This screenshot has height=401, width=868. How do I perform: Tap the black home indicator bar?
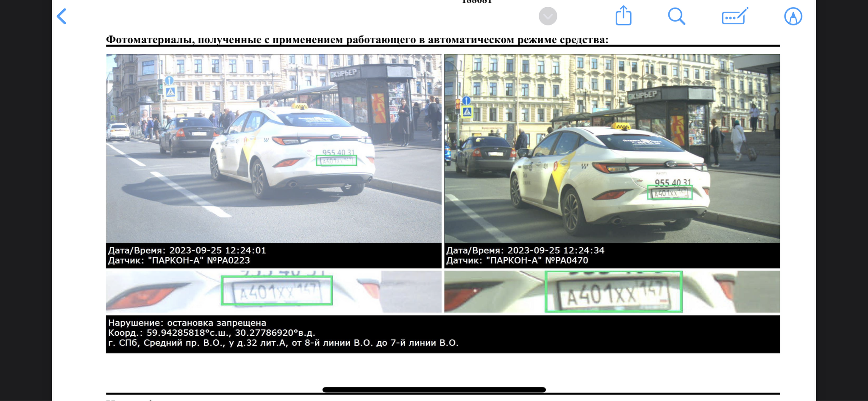coord(434,390)
